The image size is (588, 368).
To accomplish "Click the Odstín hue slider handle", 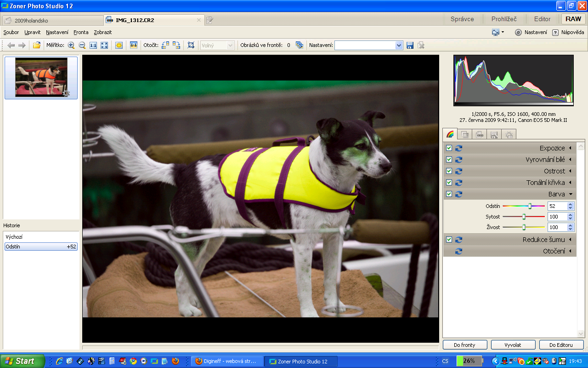I will [530, 206].
